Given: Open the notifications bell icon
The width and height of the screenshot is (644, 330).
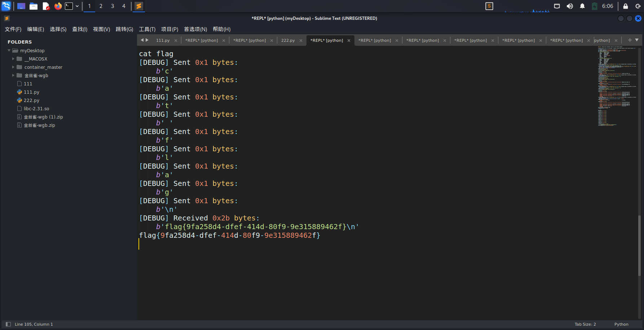Looking at the screenshot, I should (x=582, y=6).
